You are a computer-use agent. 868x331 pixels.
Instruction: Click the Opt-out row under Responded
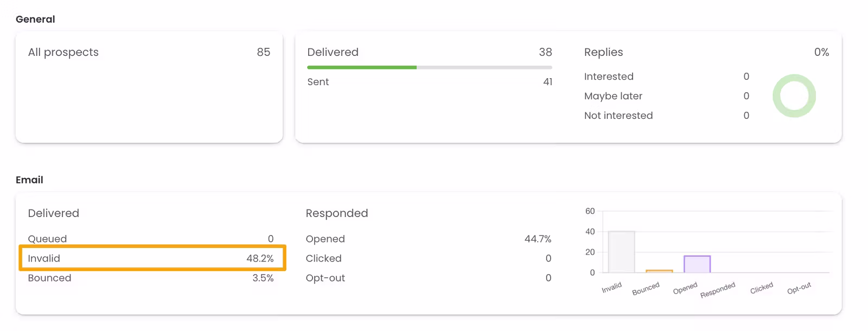[x=428, y=278]
